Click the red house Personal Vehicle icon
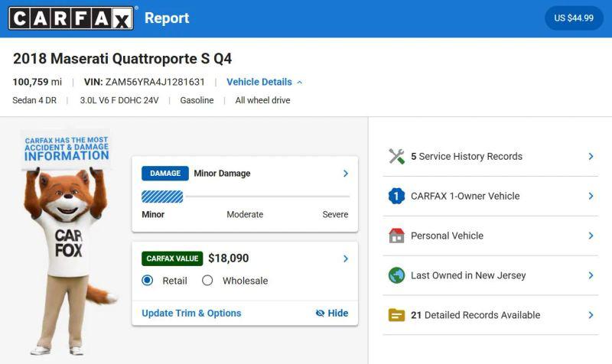612x364 pixels. [396, 236]
